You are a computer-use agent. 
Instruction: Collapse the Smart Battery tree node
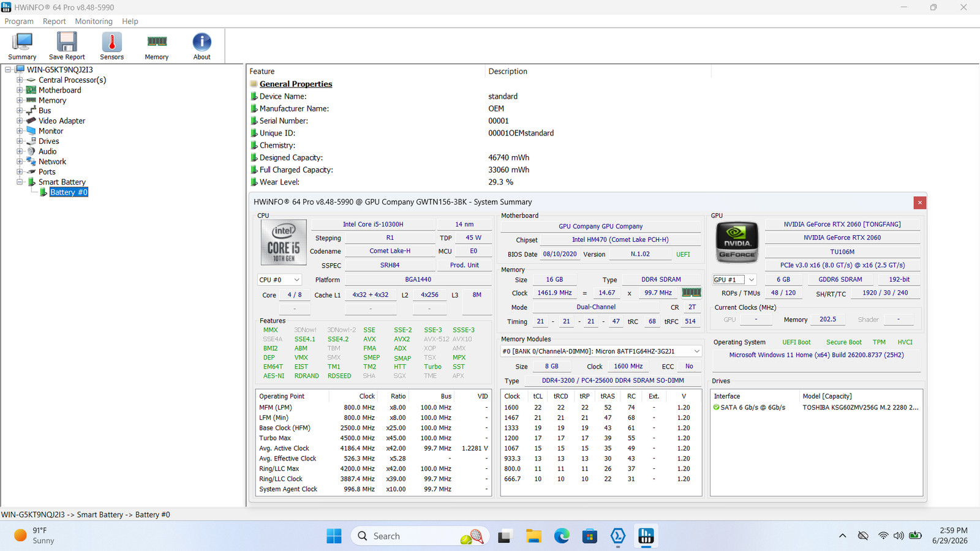(20, 182)
